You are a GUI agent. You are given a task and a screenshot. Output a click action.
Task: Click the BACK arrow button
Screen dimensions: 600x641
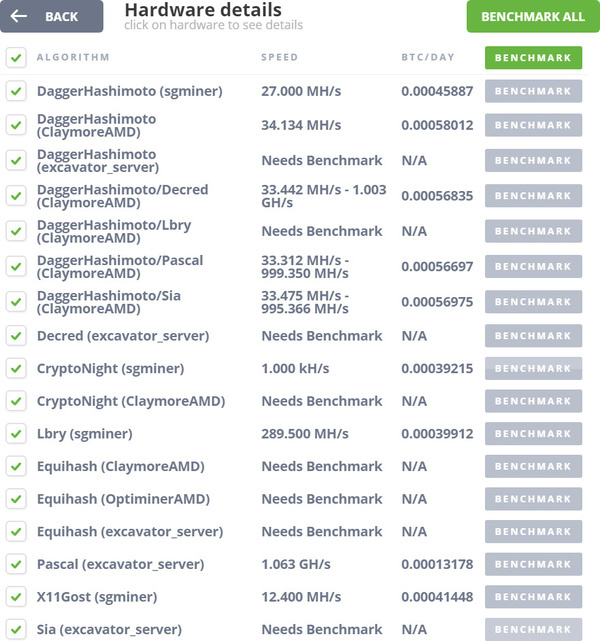click(51, 17)
